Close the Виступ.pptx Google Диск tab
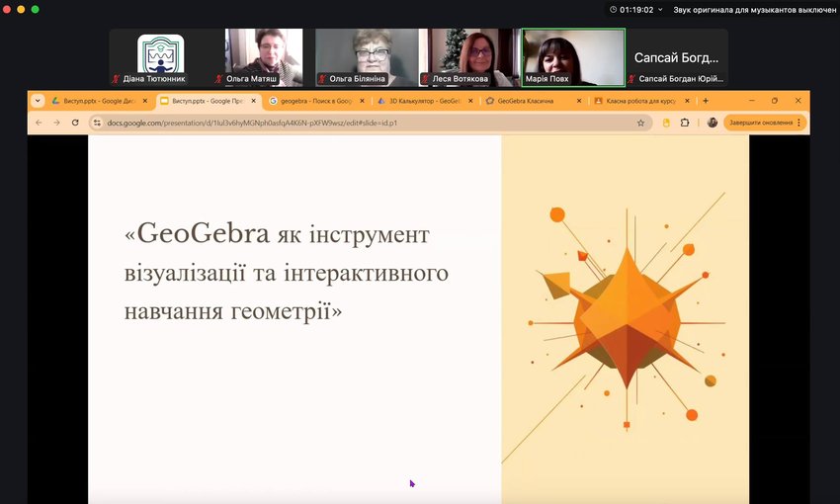Image resolution: width=840 pixels, height=504 pixels. click(x=144, y=101)
